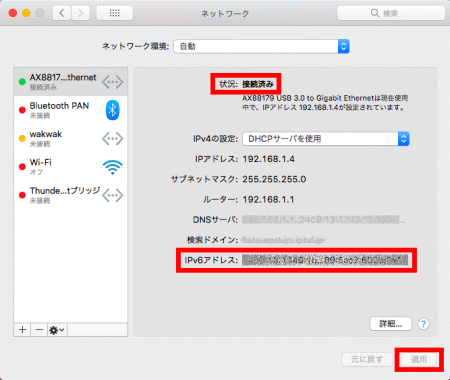The height and width of the screenshot is (380, 450).
Task: Add a new service with plus button
Action: 22,330
